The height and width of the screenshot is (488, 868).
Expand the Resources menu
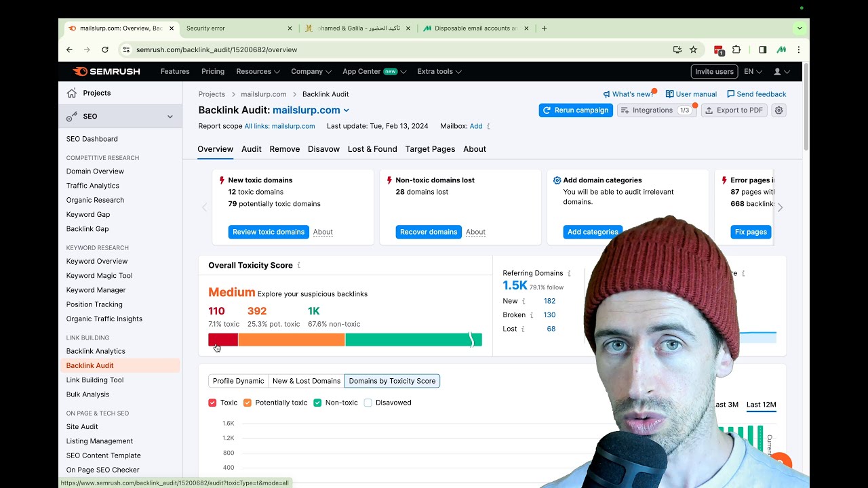258,71
